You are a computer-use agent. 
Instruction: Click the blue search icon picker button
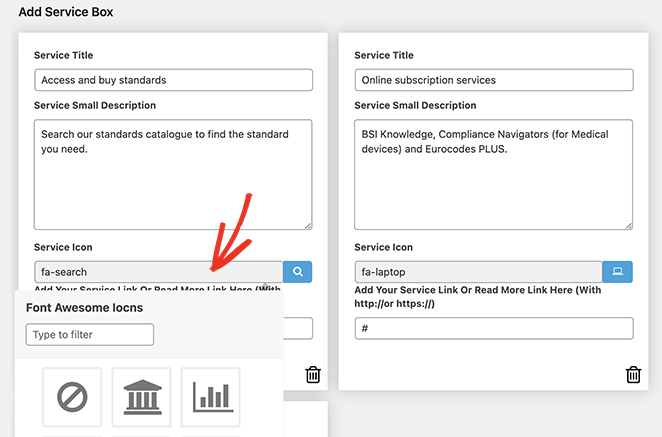pyautogui.click(x=298, y=271)
